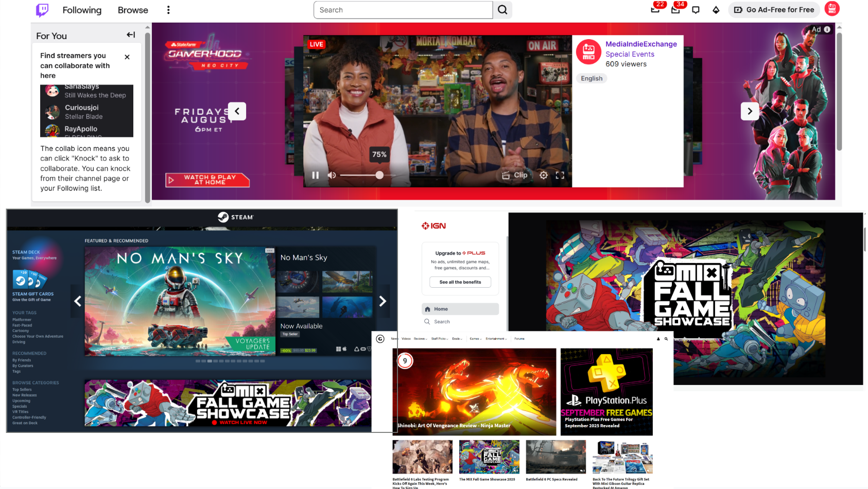
Task: Open the ad info icon
Action: (827, 29)
